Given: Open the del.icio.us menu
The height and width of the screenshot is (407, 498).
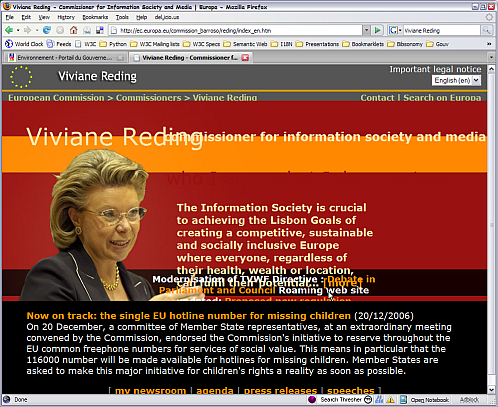Looking at the screenshot, I should [167, 17].
